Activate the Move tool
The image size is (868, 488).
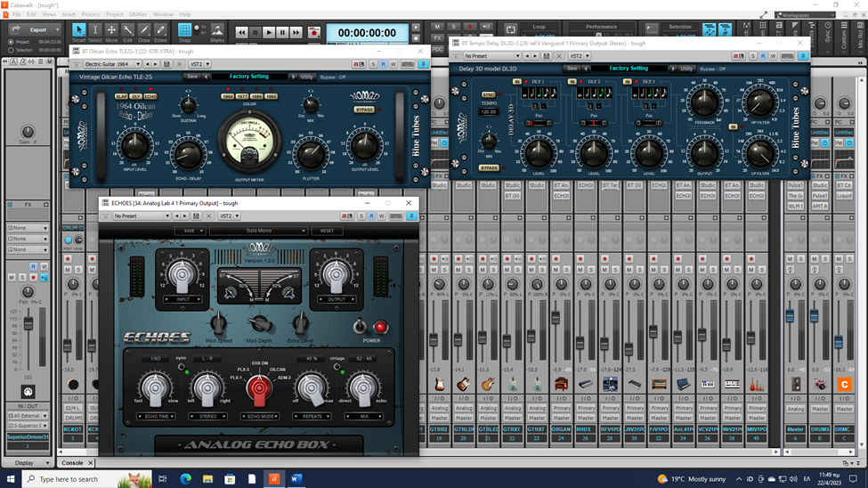tap(111, 32)
